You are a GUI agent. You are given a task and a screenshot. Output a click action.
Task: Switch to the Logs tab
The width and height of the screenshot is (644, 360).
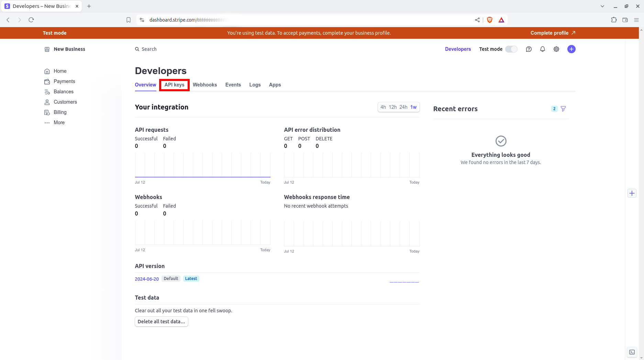coord(255,85)
